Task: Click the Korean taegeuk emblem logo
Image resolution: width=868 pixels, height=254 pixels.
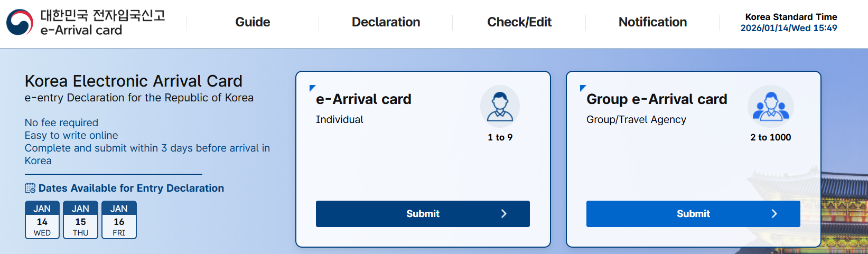Action: [20, 22]
